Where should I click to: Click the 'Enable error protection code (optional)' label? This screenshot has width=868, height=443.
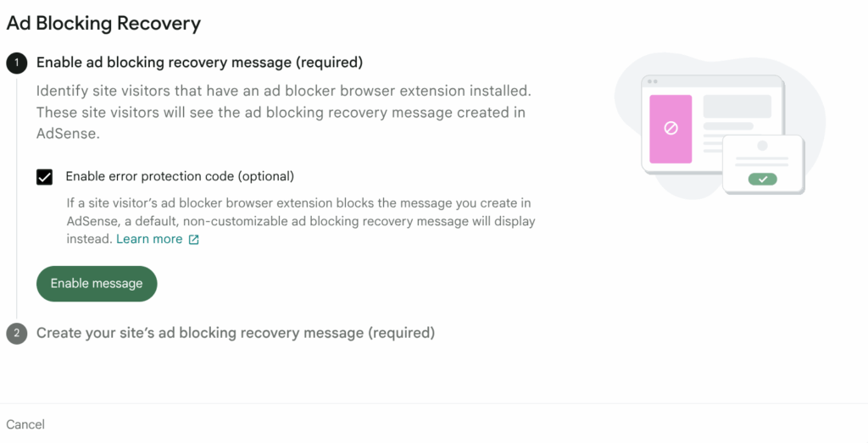(180, 176)
